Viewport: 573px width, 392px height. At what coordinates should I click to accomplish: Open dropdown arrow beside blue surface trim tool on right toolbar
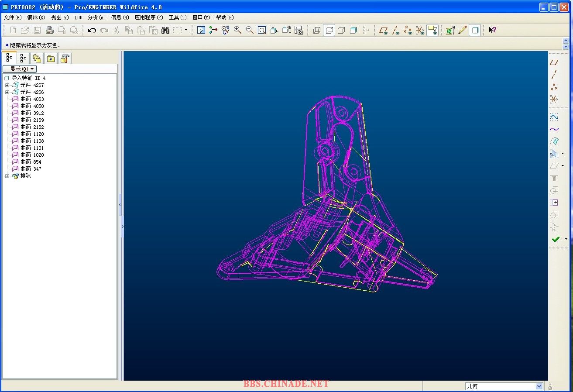coord(563,154)
